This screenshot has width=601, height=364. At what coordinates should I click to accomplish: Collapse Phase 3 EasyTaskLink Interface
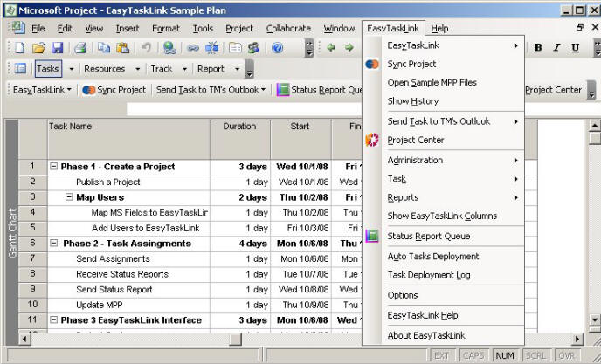click(53, 319)
